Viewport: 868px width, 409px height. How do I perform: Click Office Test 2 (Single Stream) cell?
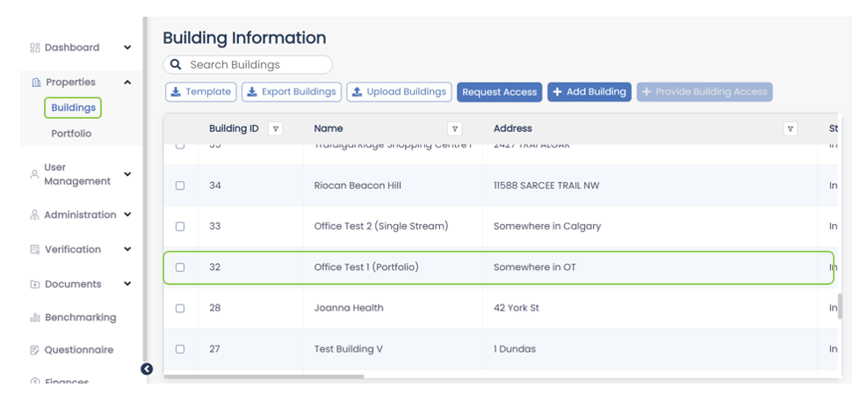click(381, 226)
